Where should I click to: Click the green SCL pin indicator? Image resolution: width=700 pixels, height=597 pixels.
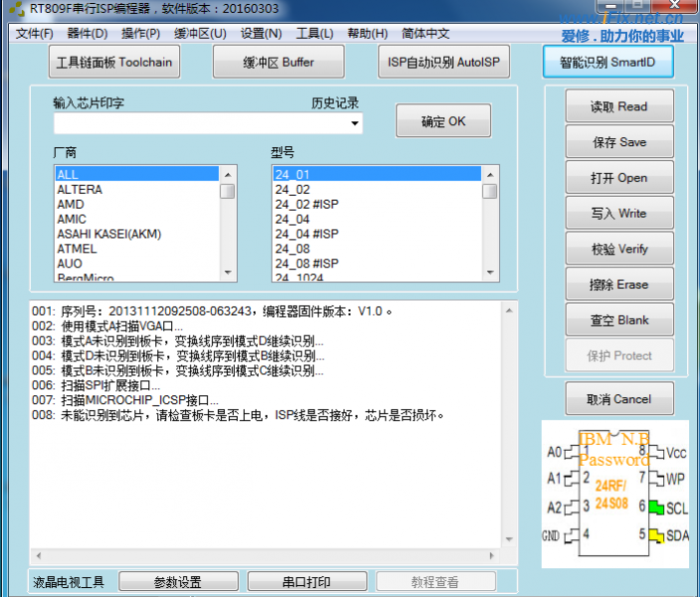pos(656,507)
